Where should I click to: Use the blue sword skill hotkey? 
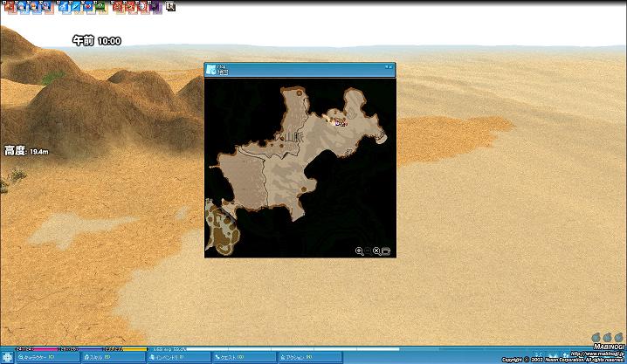tap(64, 6)
